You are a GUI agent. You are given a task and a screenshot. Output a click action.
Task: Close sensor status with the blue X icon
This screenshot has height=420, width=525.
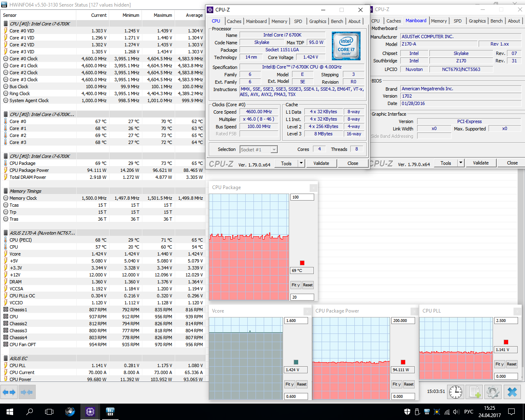click(512, 392)
